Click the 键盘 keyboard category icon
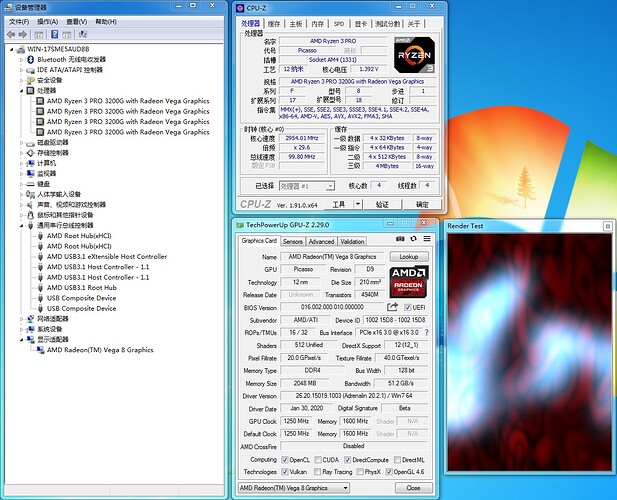 (31, 184)
